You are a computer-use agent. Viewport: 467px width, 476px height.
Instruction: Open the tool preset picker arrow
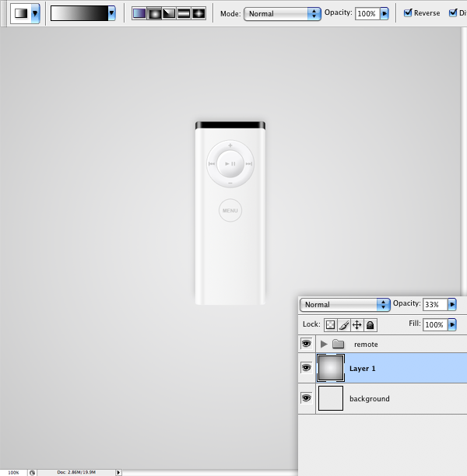click(x=35, y=13)
